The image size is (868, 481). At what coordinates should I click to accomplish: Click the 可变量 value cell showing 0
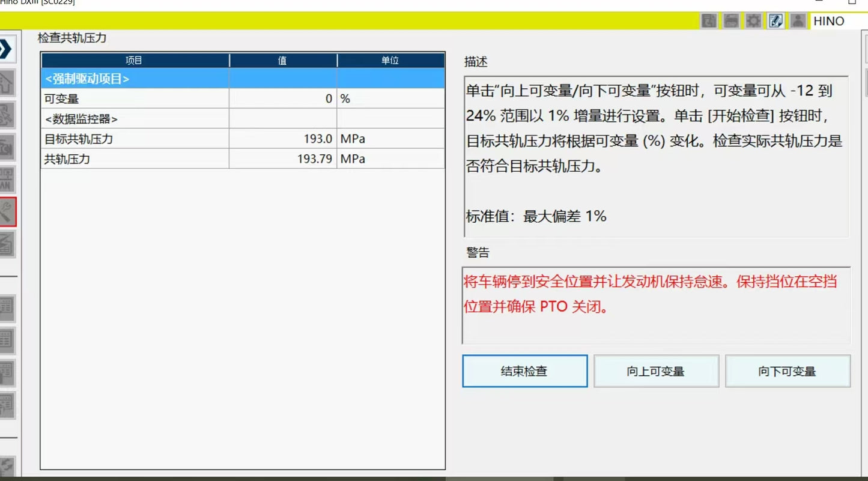click(282, 98)
